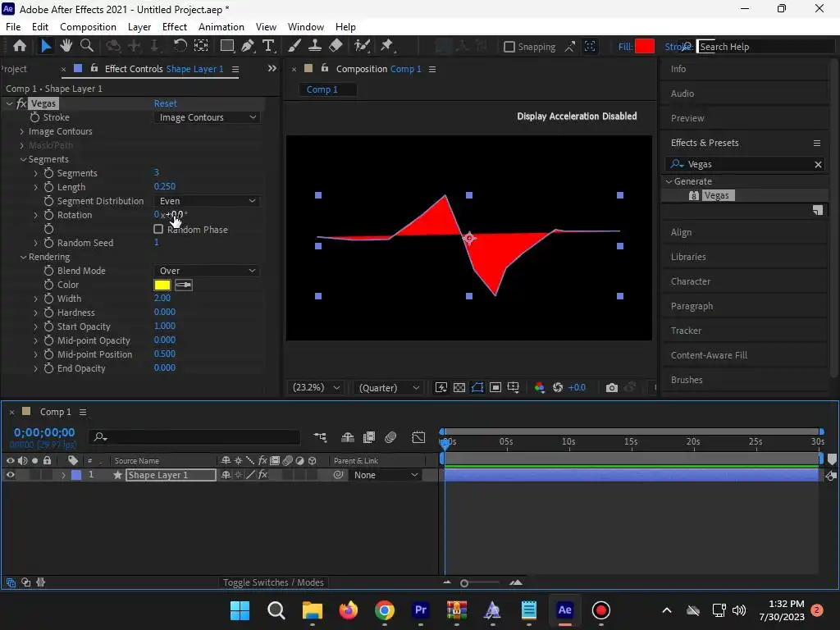Select the Rotation tool
This screenshot has width=840, height=630.
180,46
